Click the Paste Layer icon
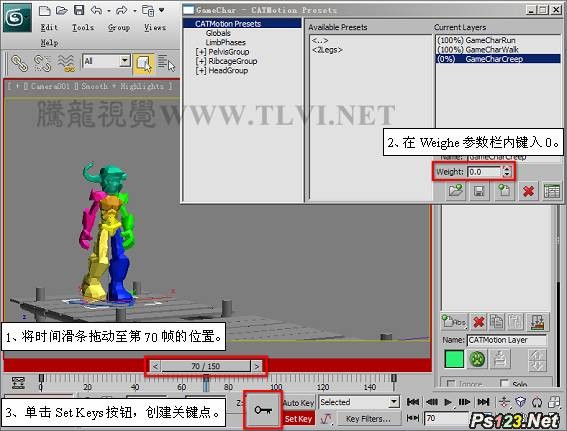The image size is (567, 431). [x=515, y=321]
